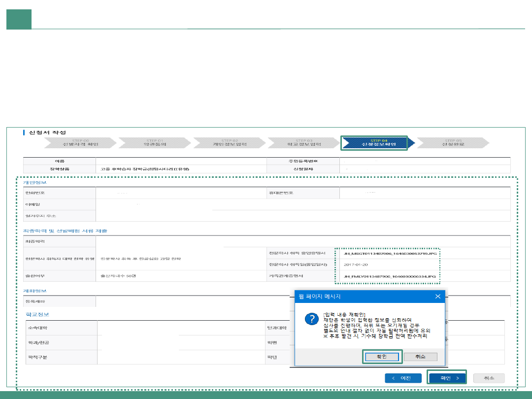Click 취소 in the web page message dialog

pyautogui.click(x=420, y=357)
